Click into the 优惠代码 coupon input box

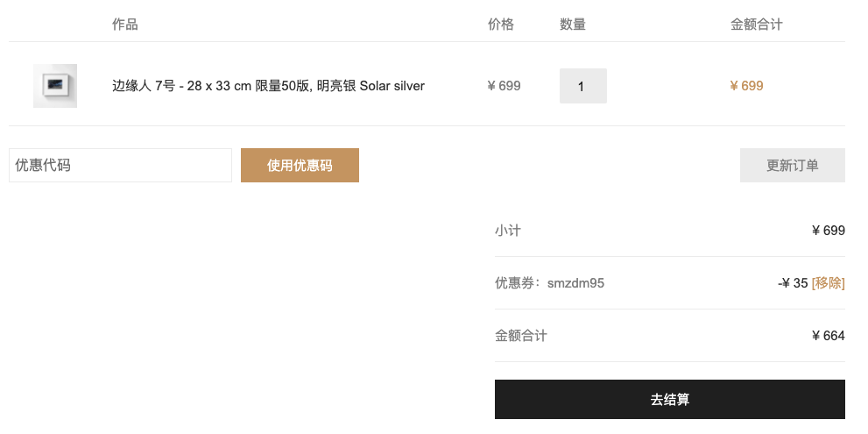[x=120, y=165]
